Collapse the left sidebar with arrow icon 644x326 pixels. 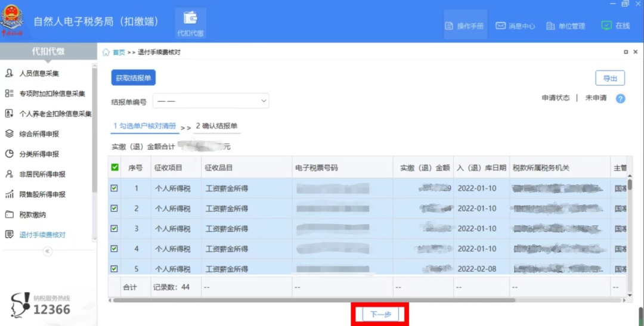click(x=48, y=252)
